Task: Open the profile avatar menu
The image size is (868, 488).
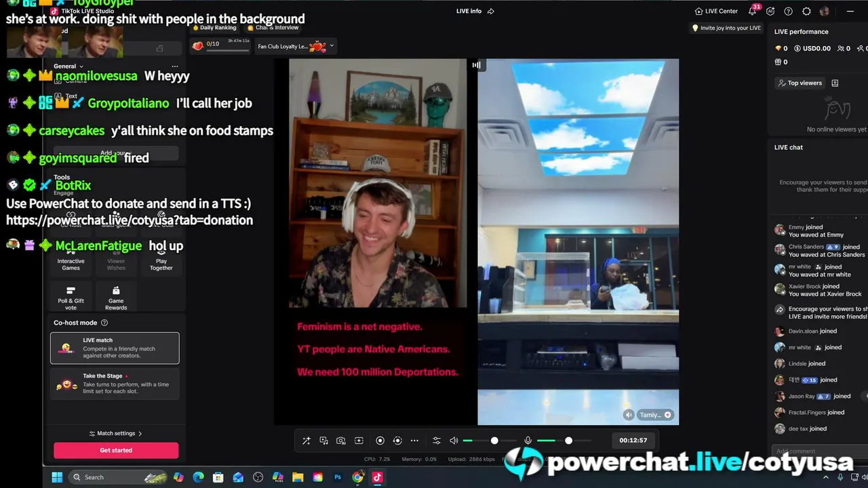Action: coord(825,11)
